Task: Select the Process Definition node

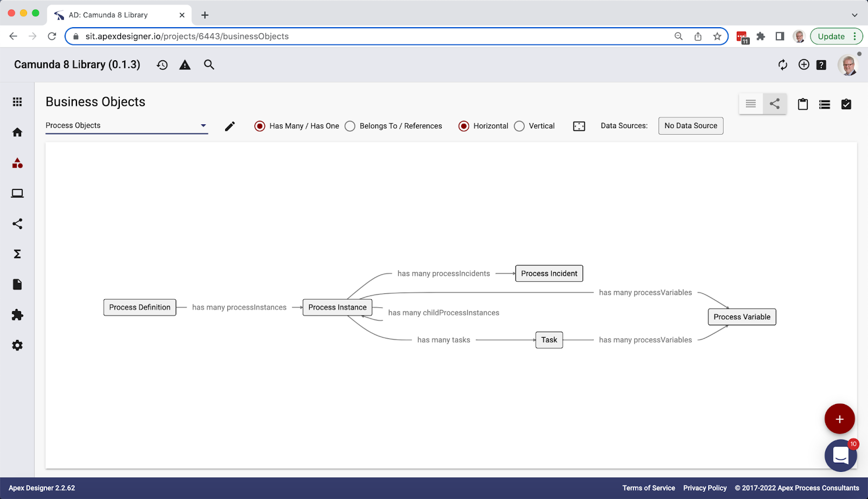Action: pos(140,307)
